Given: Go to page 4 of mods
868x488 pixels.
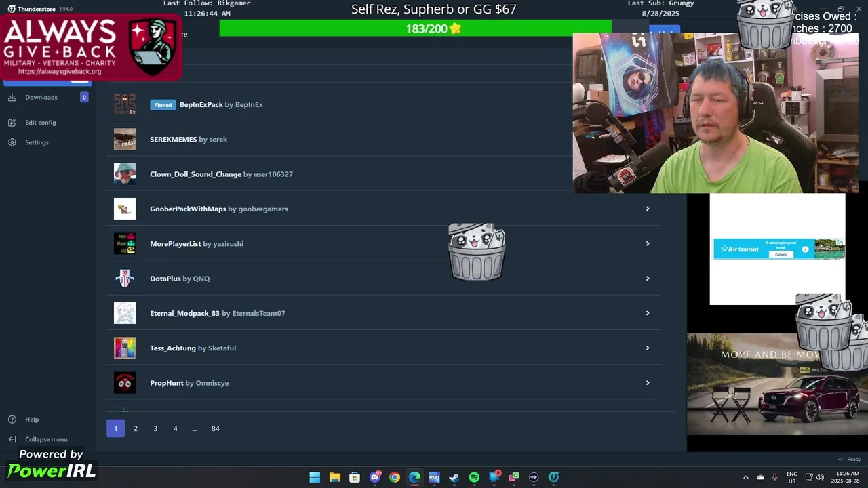Looking at the screenshot, I should pyautogui.click(x=175, y=428).
